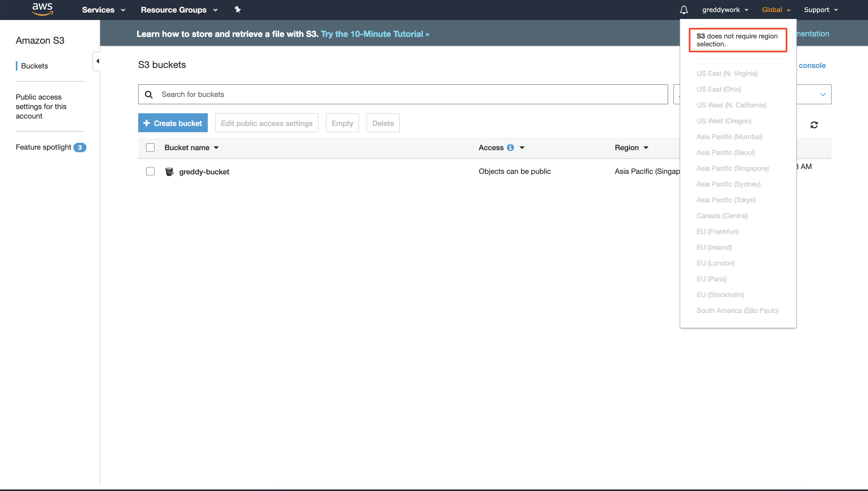Sort by Bucket name column
The width and height of the screenshot is (868, 491).
point(191,147)
